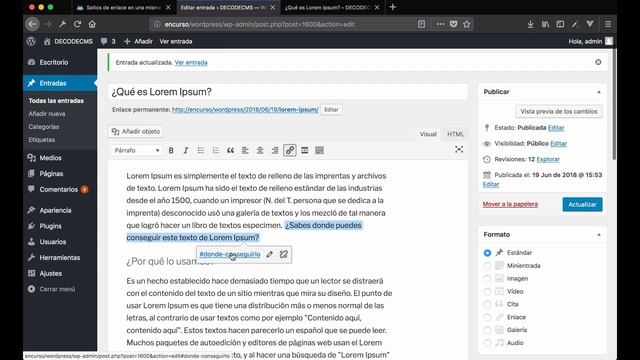
Task: Bookmark this page with the star icon
Action: coord(467,24)
